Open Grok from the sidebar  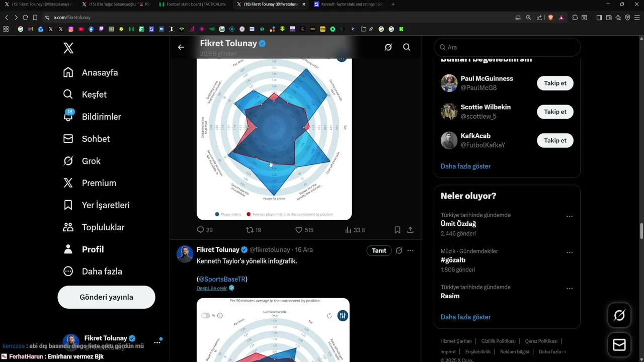[x=82, y=161]
